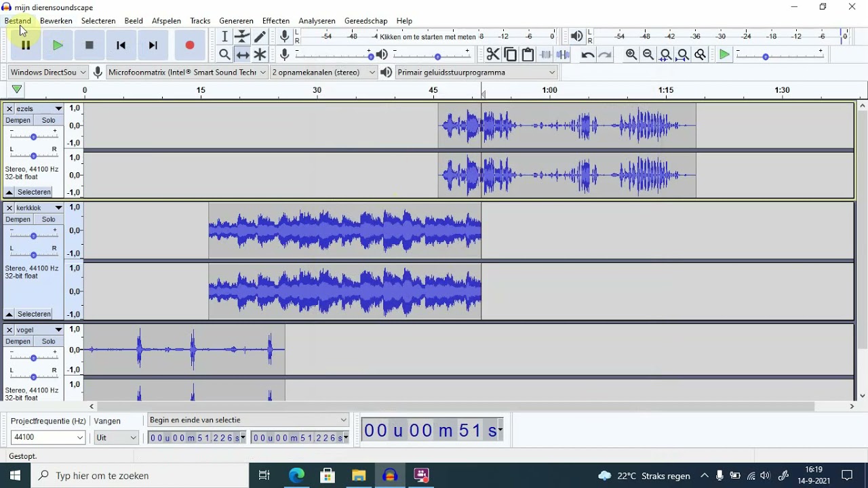Click the Stop button
This screenshot has height=488, width=868.
click(x=90, y=45)
